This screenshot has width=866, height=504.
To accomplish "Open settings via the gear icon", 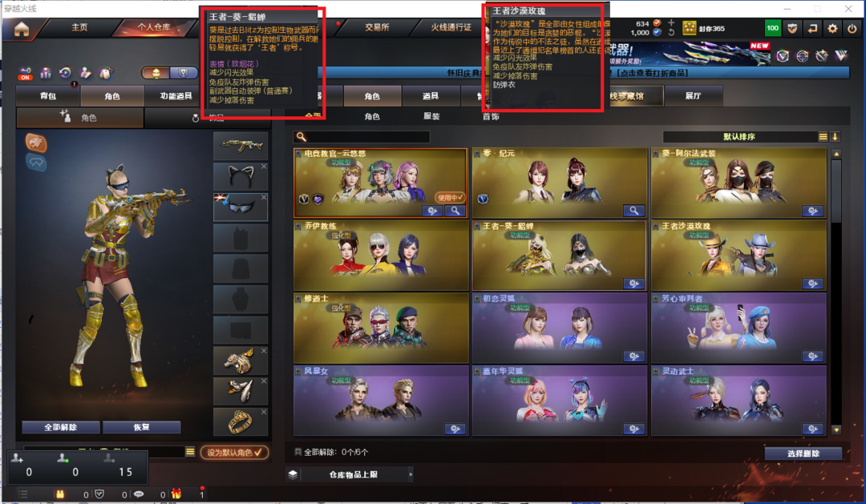I will tap(832, 28).
